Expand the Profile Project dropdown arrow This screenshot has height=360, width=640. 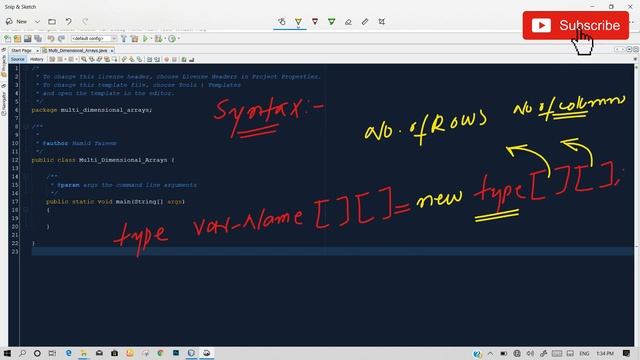(179, 39)
